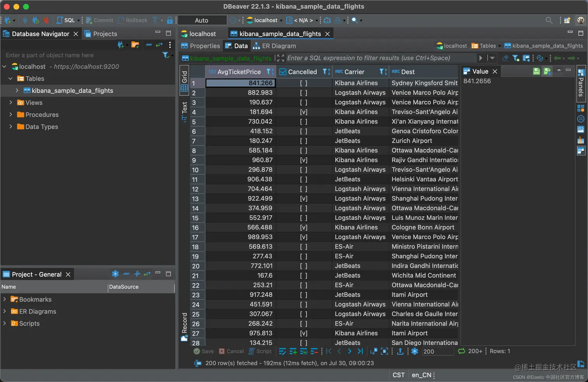Expand the Procedures folder
This screenshot has width=588, height=382.
[10, 115]
